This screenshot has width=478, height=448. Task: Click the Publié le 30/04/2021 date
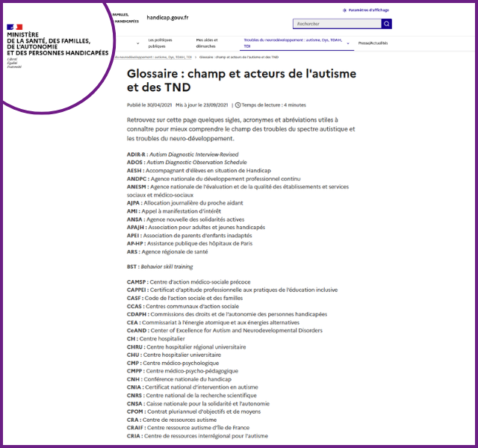(x=149, y=105)
